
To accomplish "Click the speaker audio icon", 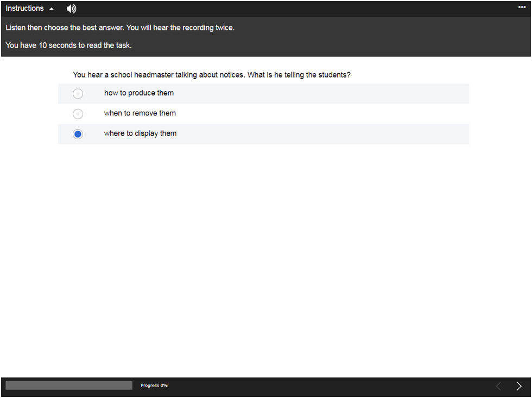I will pyautogui.click(x=71, y=9).
